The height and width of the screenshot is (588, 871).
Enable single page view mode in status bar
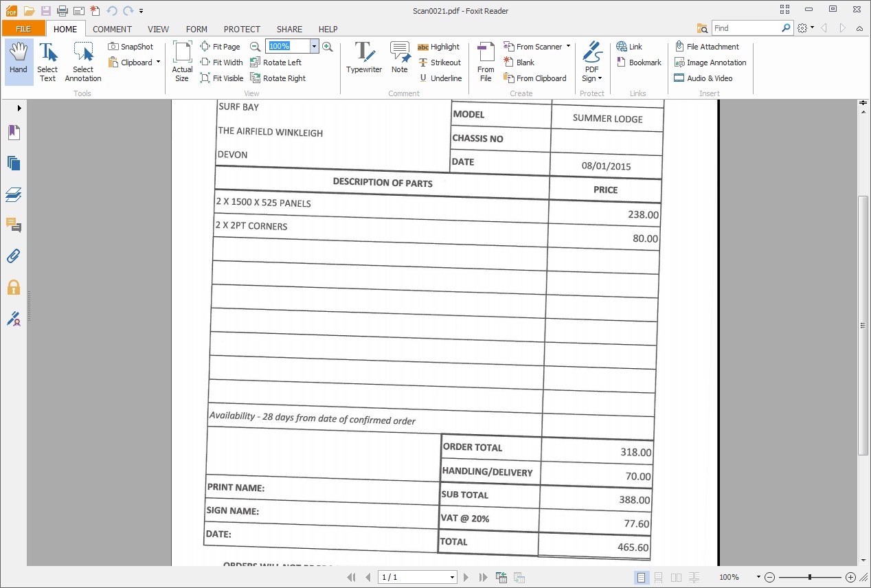click(x=641, y=578)
